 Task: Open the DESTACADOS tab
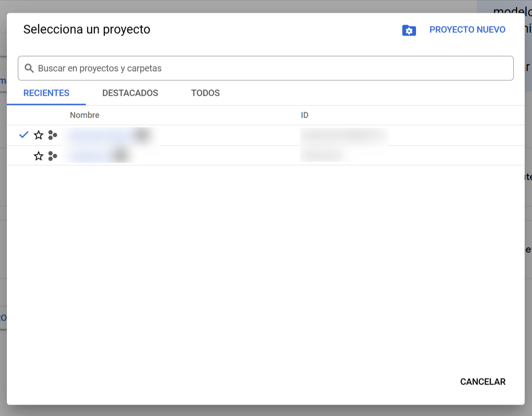130,93
